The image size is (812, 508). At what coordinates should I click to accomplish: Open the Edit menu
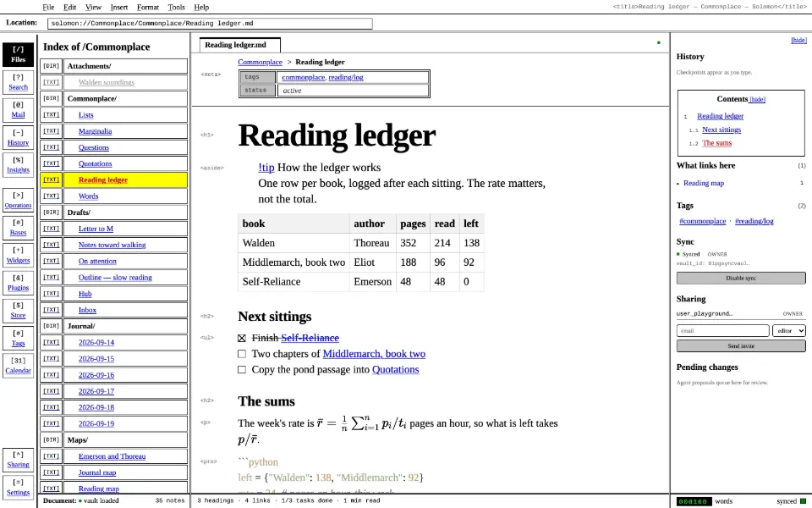pos(70,8)
